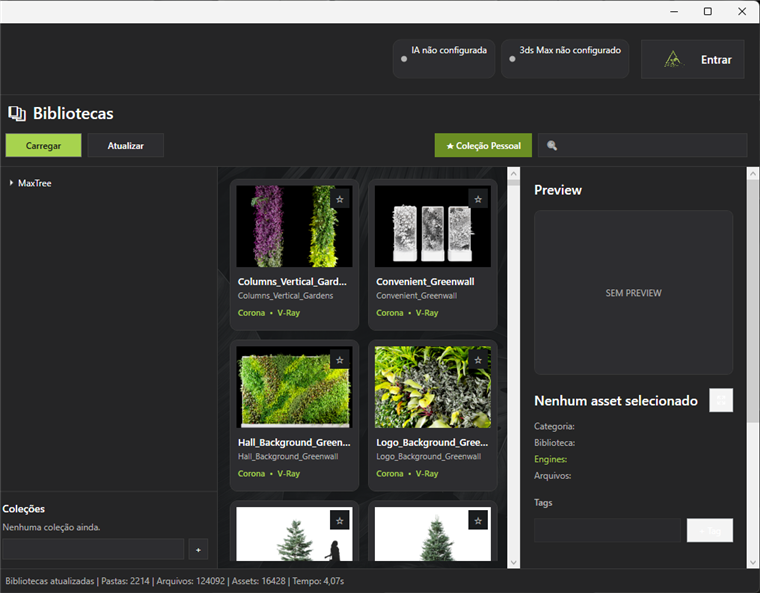Favorite the Convenient_Greenwall asset star

click(478, 199)
